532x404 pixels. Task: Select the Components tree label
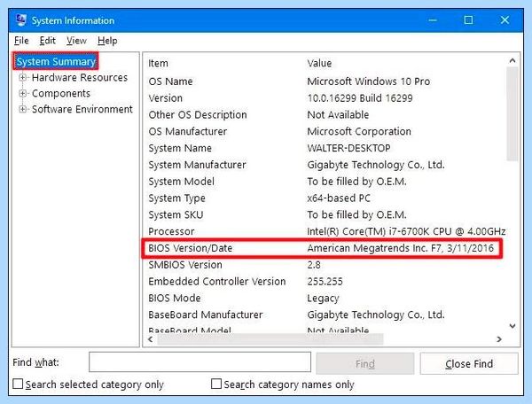coord(61,93)
